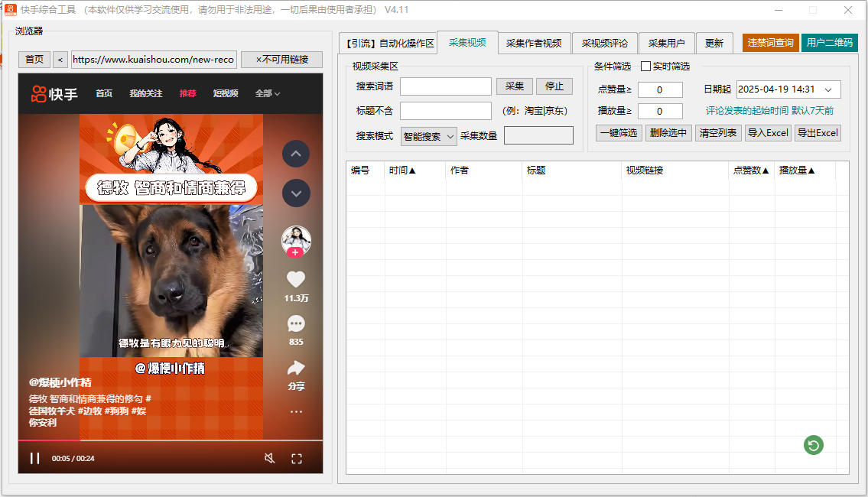
Task: Follow the creator via the plus avatar icon
Action: [x=296, y=252]
